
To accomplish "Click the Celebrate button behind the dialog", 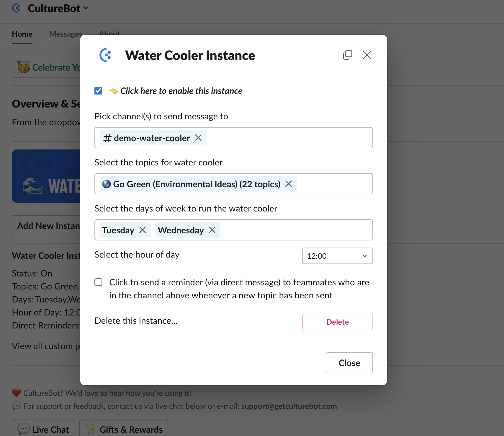I will click(46, 67).
